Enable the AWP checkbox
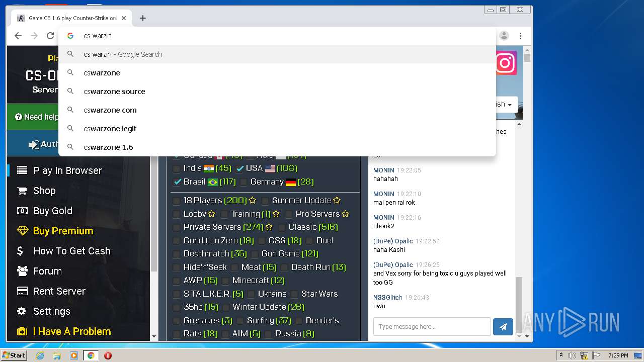Viewport: 644px width, 362px height. [177, 281]
